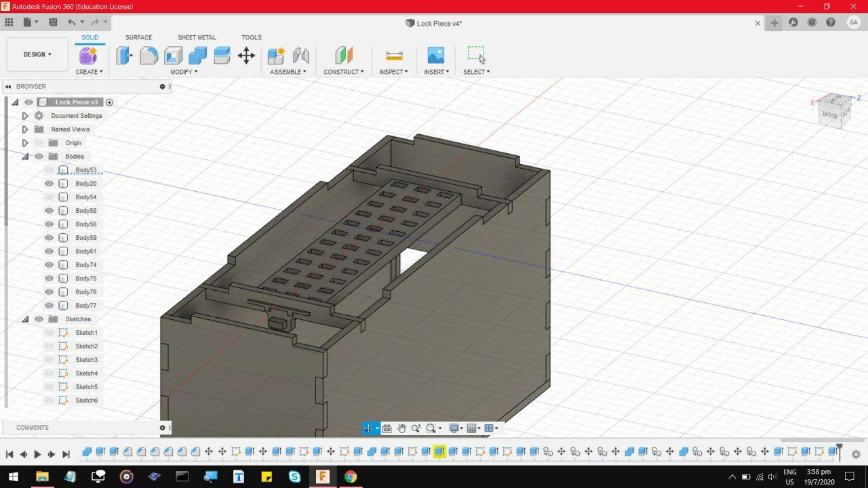
Task: Activate Lock Piece v3 component radio button
Action: [x=109, y=102]
